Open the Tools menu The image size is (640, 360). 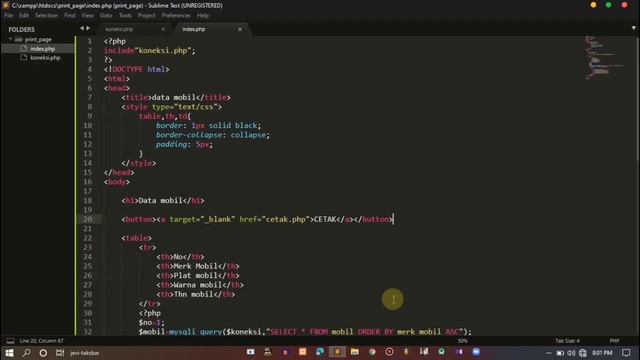pos(125,16)
